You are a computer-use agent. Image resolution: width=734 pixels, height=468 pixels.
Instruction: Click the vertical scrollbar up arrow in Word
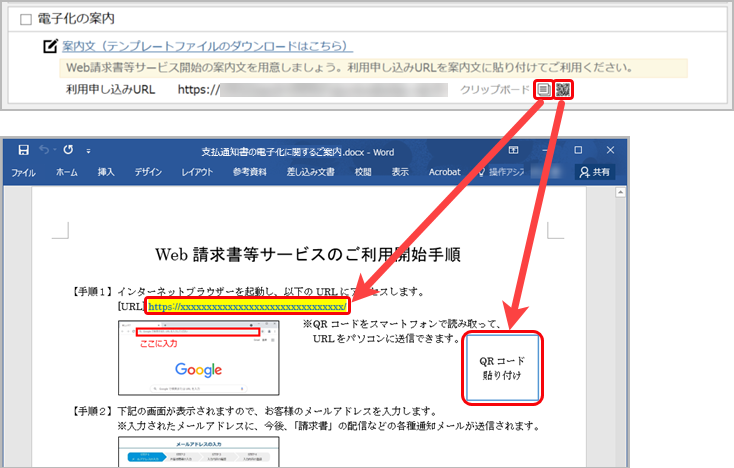tap(620, 192)
